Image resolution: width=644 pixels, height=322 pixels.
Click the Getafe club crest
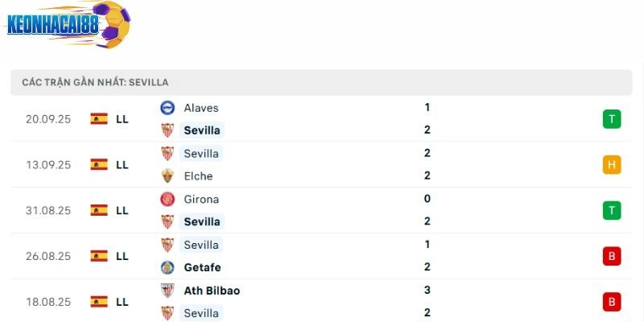click(167, 267)
